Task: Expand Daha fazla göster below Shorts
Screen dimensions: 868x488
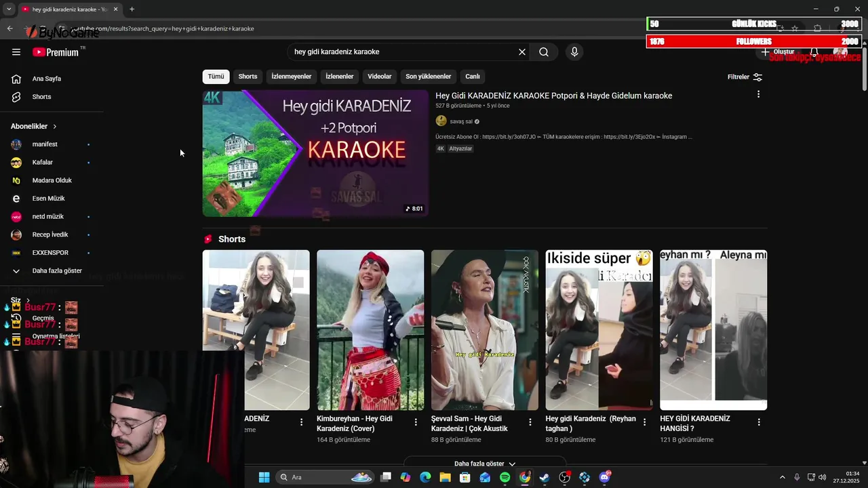Action: [x=484, y=464]
